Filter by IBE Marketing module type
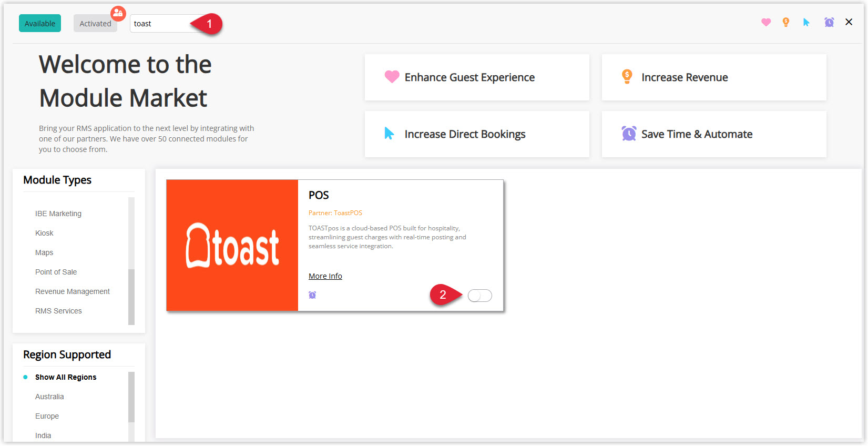Viewport: 868px width, 446px height. point(58,214)
